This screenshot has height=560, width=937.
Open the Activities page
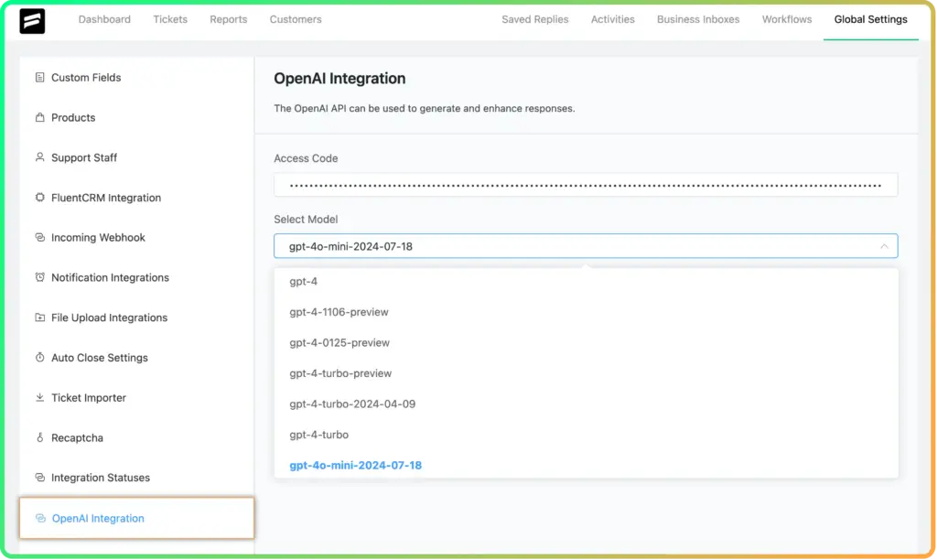point(612,19)
